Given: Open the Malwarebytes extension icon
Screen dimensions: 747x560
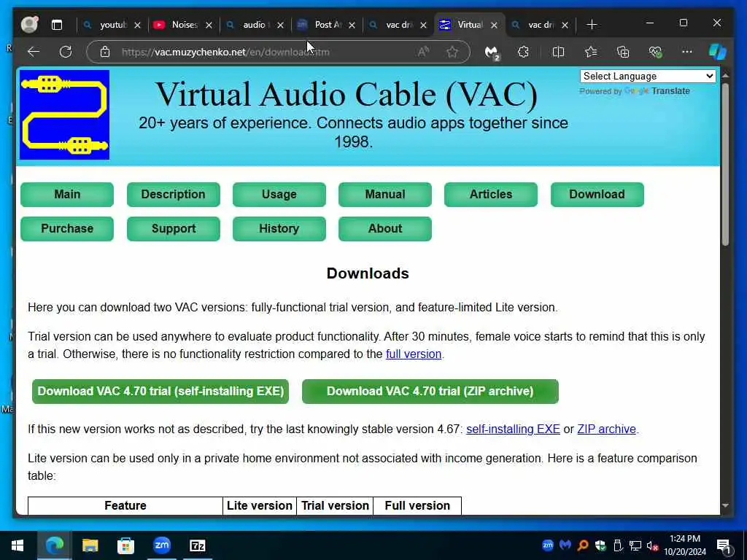Looking at the screenshot, I should tap(492, 52).
